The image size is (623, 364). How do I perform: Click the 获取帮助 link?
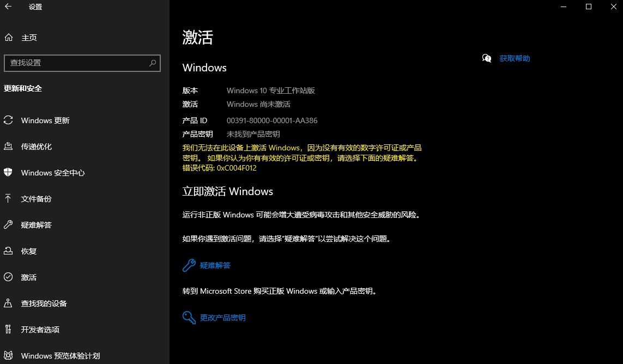(x=515, y=58)
